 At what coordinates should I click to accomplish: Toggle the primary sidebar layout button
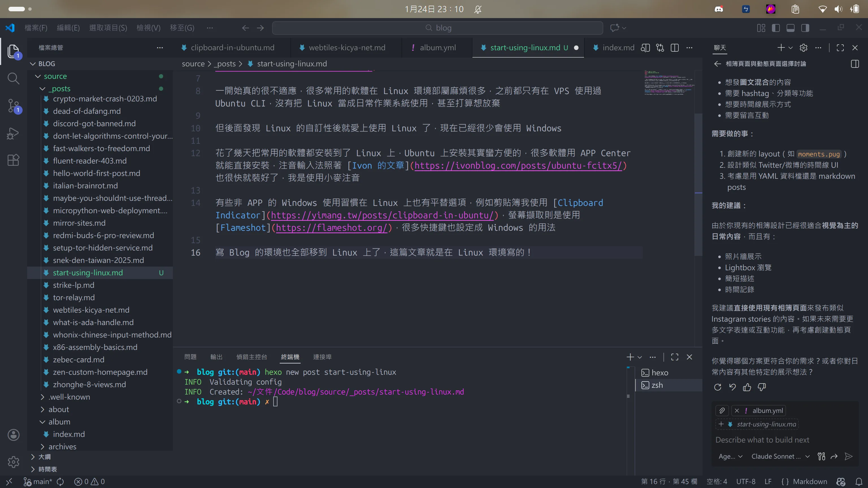click(776, 28)
